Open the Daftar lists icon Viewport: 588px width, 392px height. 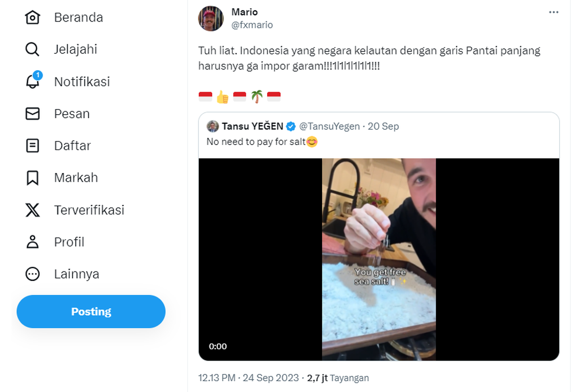click(x=32, y=146)
